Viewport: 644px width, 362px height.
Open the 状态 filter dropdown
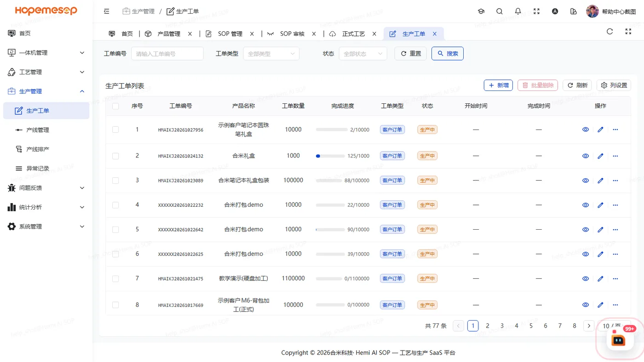pyautogui.click(x=363, y=54)
